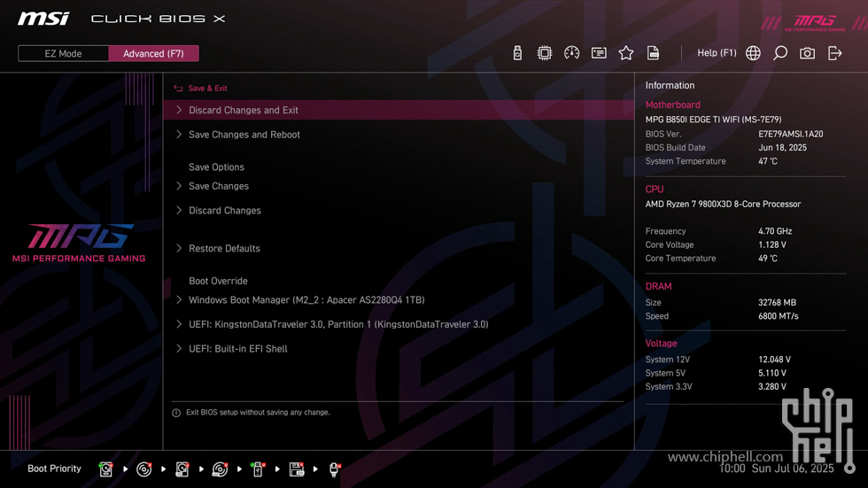Open Help (F1)

click(717, 53)
